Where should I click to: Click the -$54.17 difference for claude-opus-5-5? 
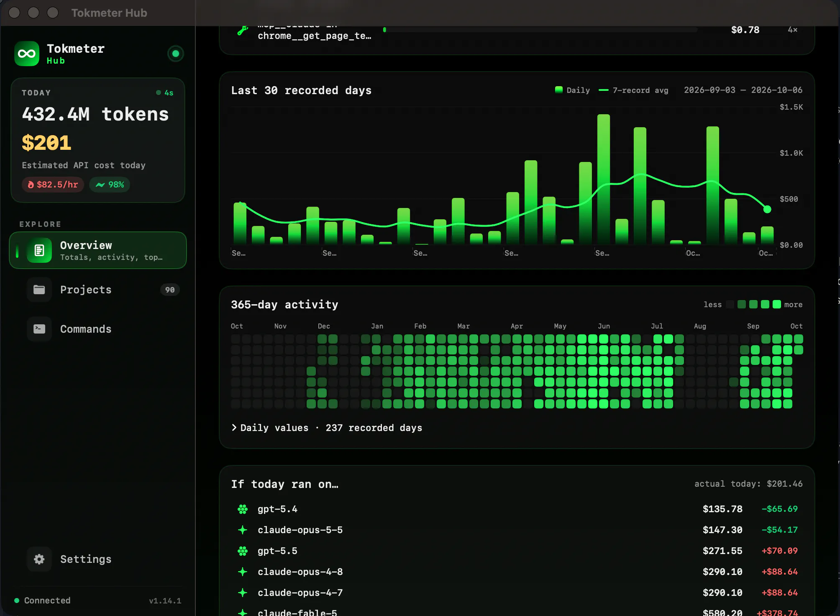click(779, 530)
